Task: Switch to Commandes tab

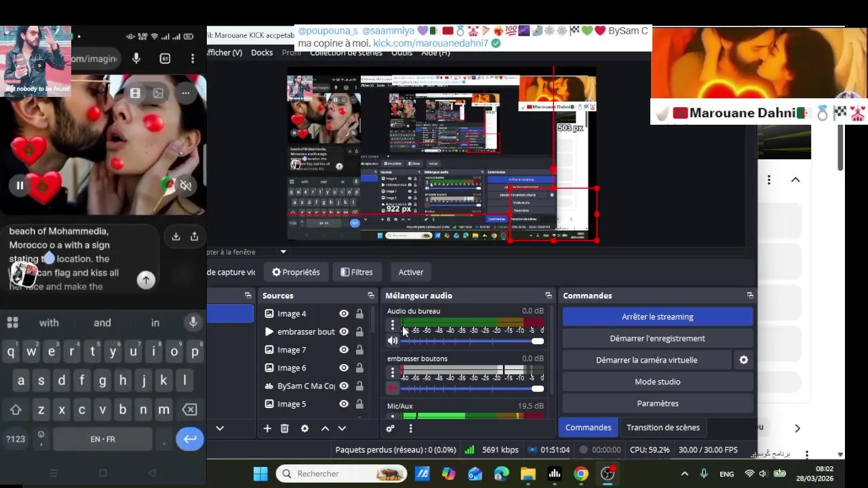Action: (x=588, y=428)
